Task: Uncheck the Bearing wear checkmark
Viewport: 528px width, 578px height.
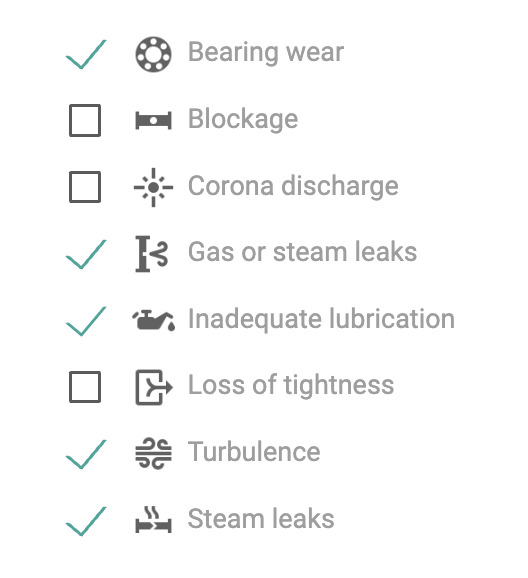Action: click(x=86, y=54)
